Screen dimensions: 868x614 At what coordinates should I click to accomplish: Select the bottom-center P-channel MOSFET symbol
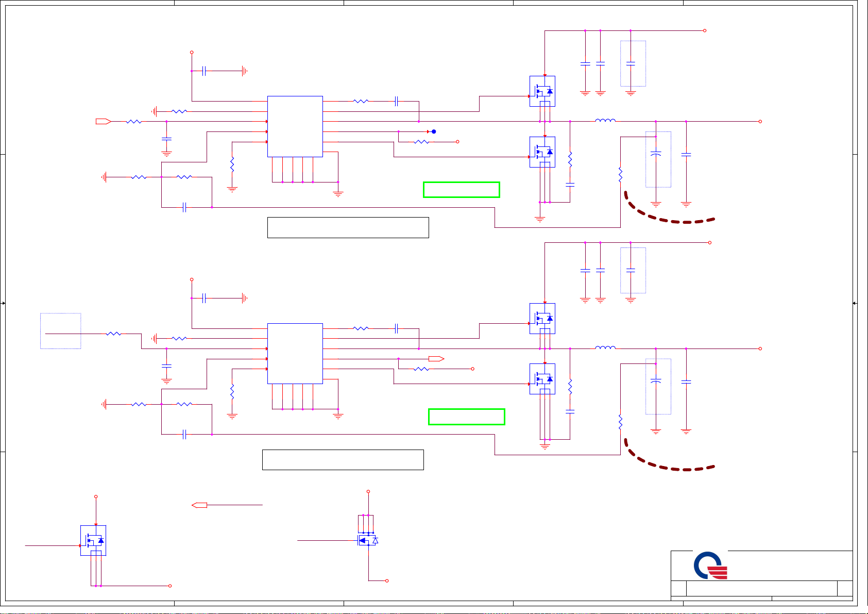368,540
